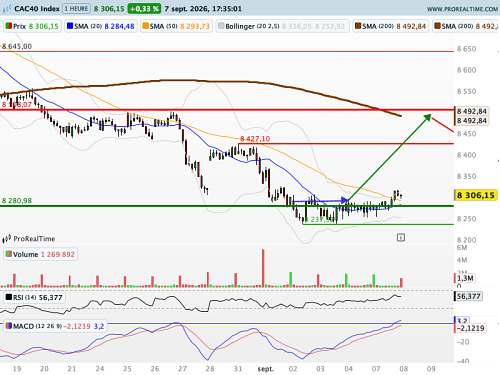Click the info icon below price chart

point(401,238)
